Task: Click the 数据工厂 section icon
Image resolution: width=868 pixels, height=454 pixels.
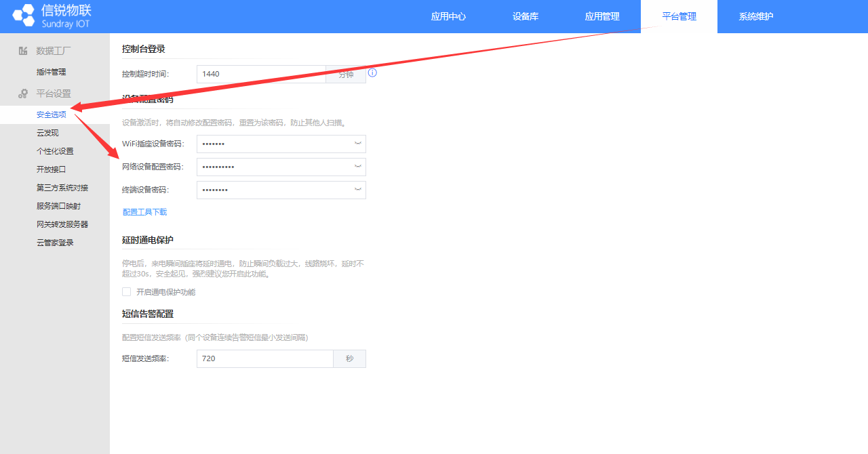Action: (23, 51)
